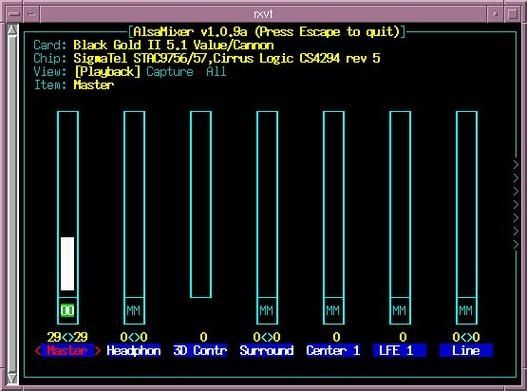Click the Item: Master text
The width and height of the screenshot is (527, 391).
click(x=74, y=85)
